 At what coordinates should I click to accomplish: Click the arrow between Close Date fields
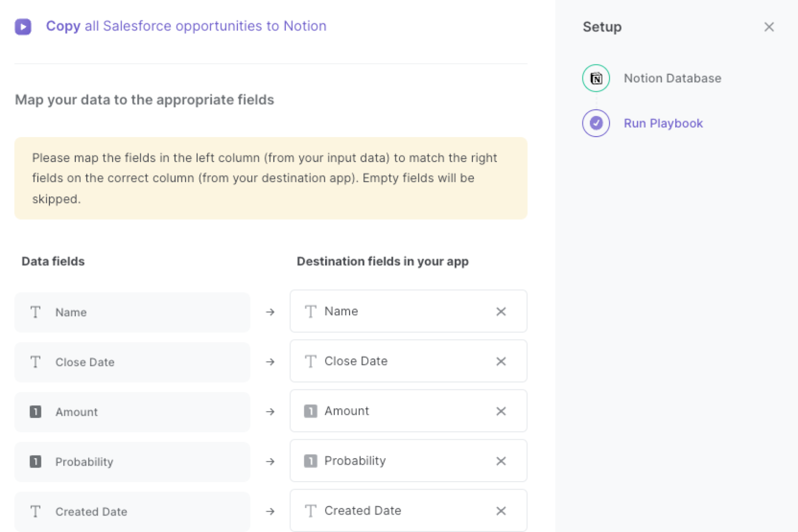tap(270, 362)
